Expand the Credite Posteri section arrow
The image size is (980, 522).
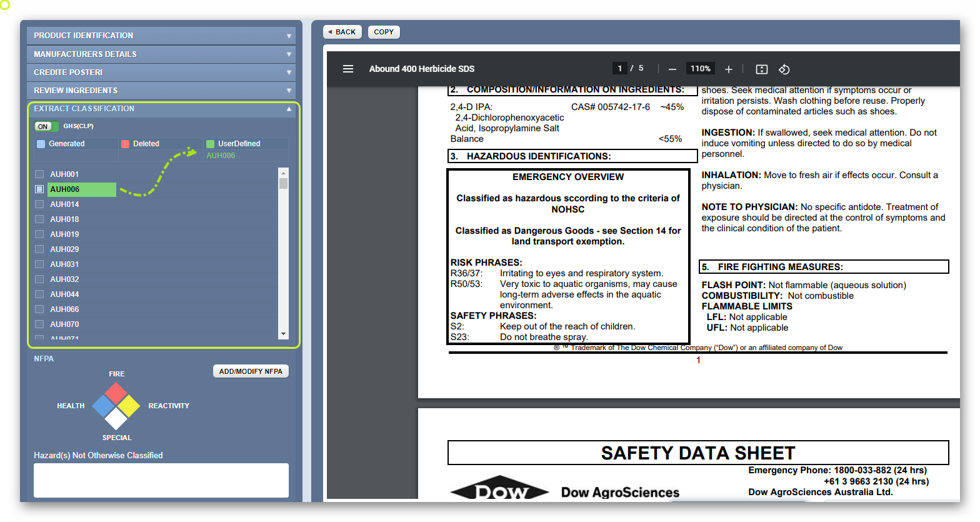pos(289,73)
